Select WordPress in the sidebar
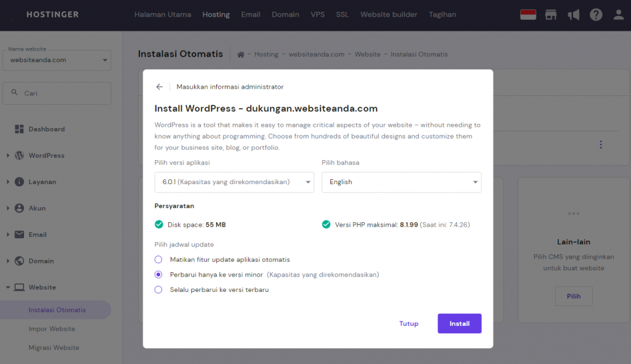The width and height of the screenshot is (631, 364). pyautogui.click(x=47, y=155)
